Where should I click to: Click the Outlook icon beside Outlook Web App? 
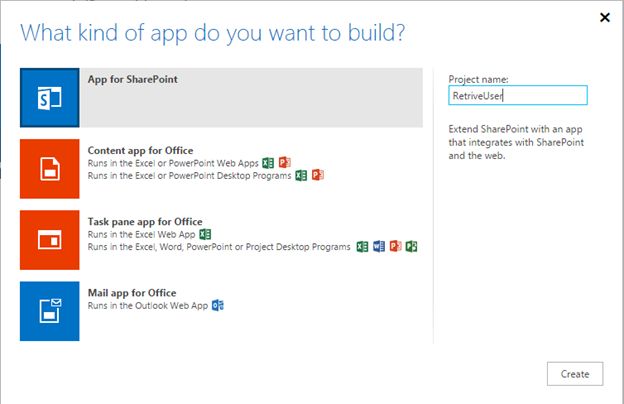coord(217,305)
